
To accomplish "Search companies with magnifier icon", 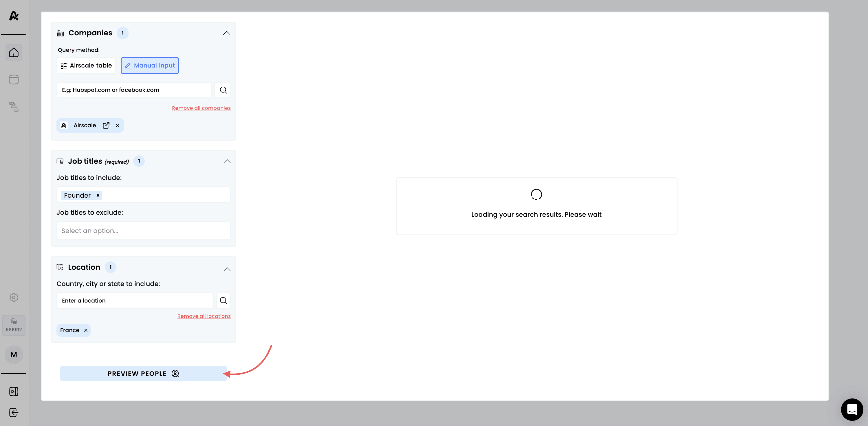I will [223, 90].
